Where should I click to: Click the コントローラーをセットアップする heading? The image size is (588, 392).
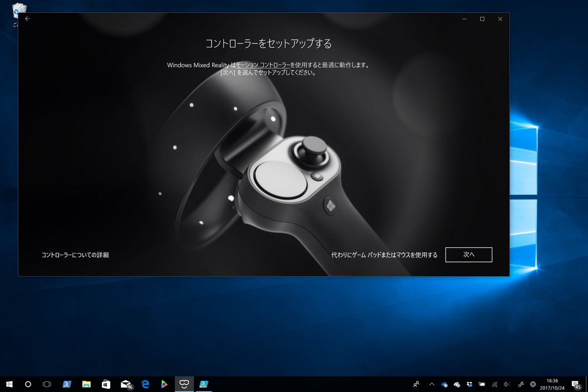[268, 44]
